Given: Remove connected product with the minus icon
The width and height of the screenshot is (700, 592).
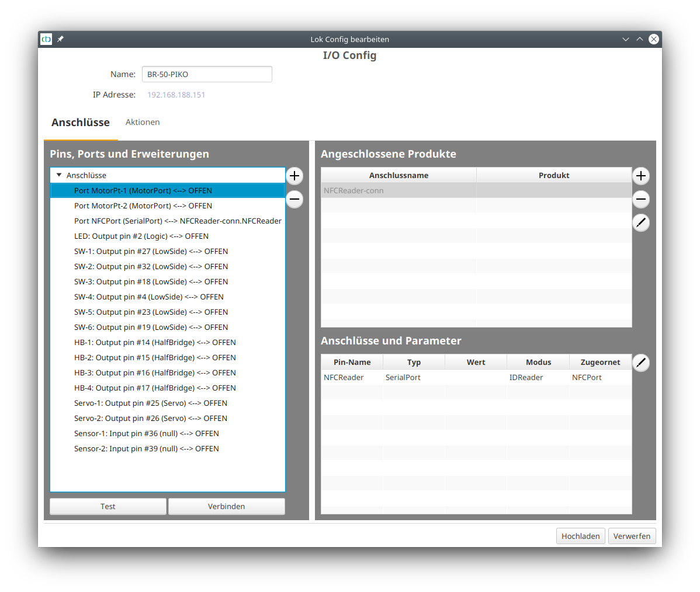Looking at the screenshot, I should click(641, 199).
